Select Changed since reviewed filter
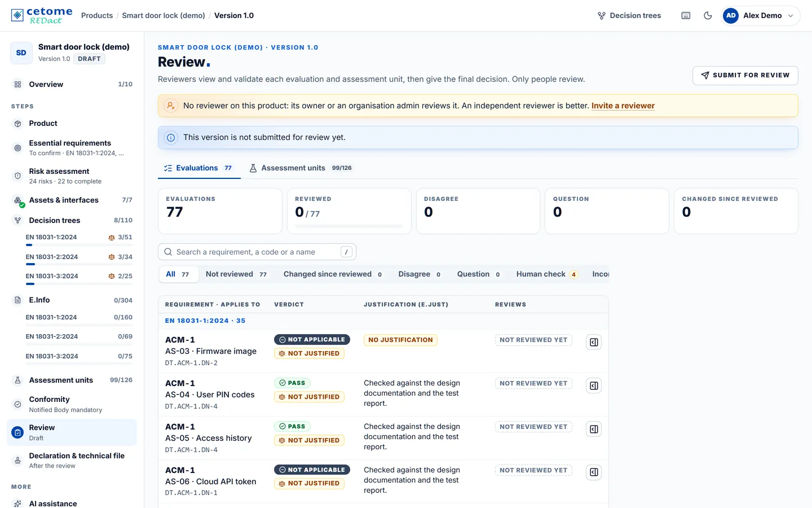This screenshot has width=812, height=508. coord(333,274)
